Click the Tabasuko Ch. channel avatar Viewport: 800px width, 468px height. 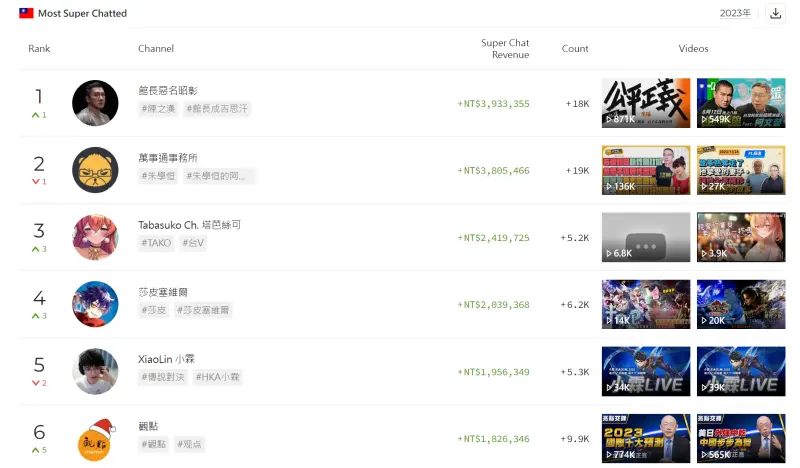[95, 237]
